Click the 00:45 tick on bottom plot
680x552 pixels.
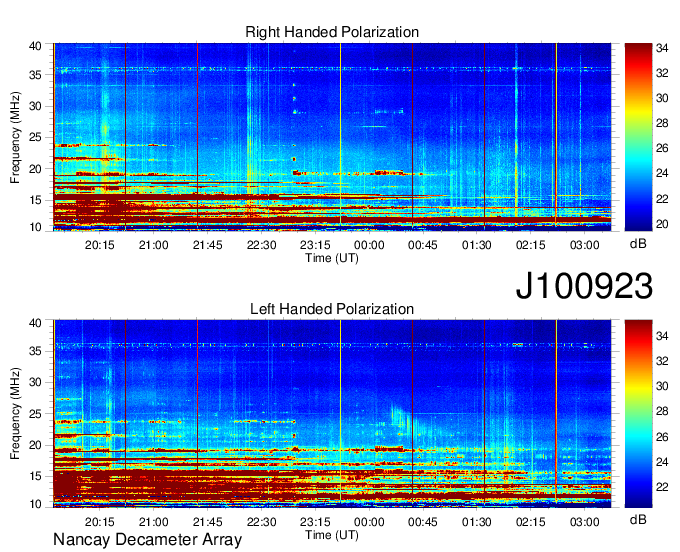[423, 522]
